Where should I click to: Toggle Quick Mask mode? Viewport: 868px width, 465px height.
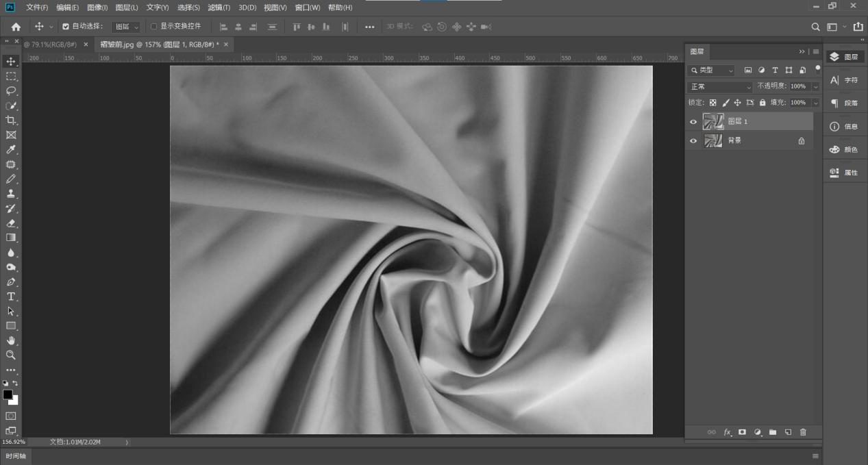click(11, 416)
